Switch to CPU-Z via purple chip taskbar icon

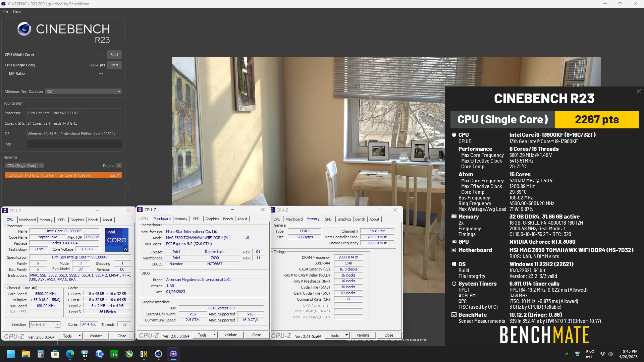[x=173, y=354]
